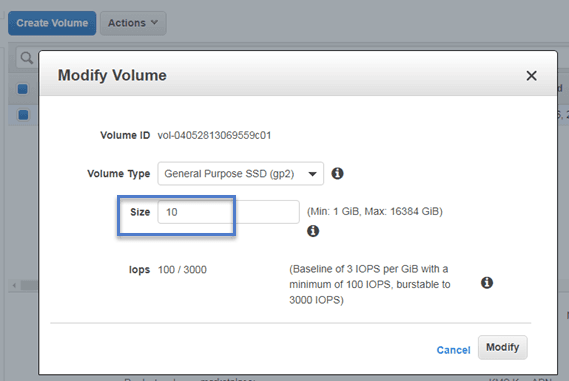Click the info icon next to Iops description
This screenshot has height=381, width=569.
(487, 283)
